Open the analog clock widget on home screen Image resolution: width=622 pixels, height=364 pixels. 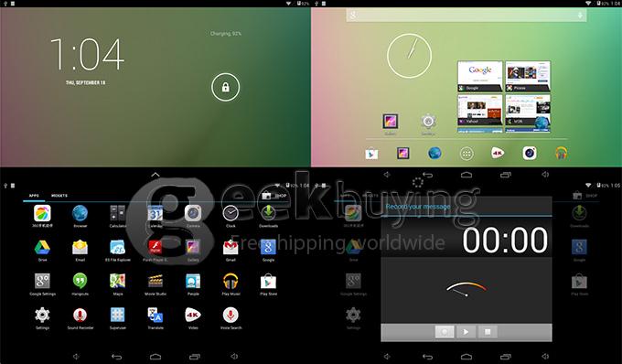(x=409, y=56)
